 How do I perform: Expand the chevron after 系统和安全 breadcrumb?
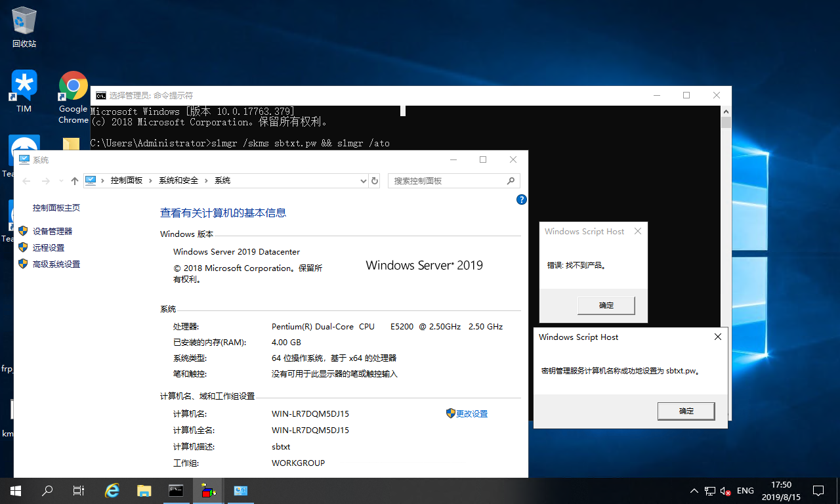[x=207, y=180]
